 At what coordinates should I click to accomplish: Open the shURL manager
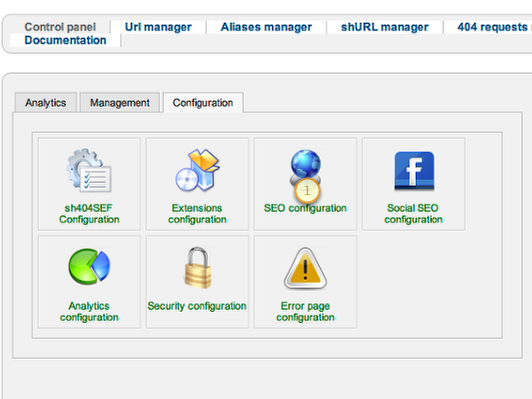pos(384,27)
